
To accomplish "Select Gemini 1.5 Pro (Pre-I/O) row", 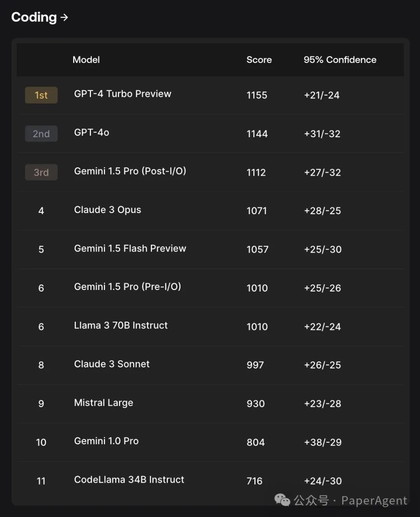I will [210, 288].
